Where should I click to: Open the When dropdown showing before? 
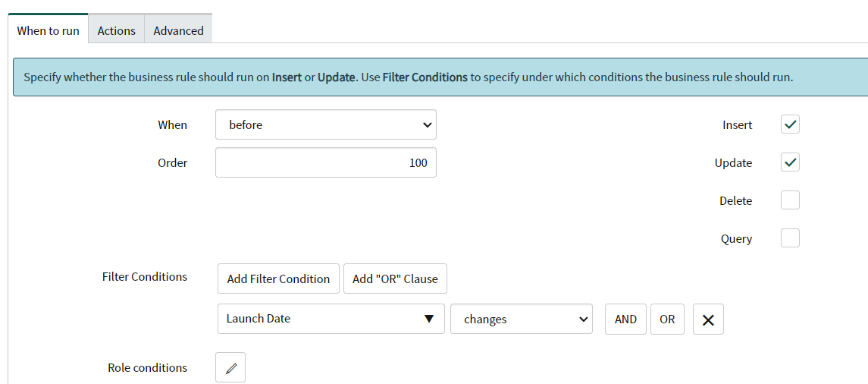coord(326,125)
